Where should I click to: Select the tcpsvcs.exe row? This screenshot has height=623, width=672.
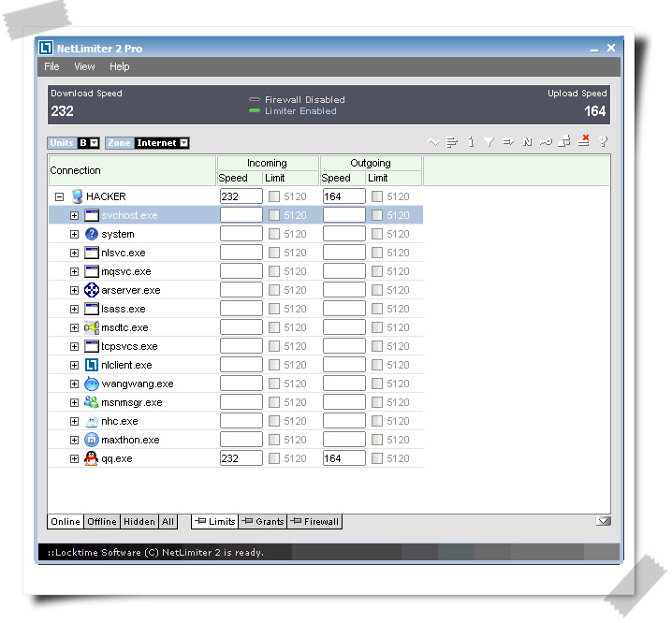[x=236, y=346]
